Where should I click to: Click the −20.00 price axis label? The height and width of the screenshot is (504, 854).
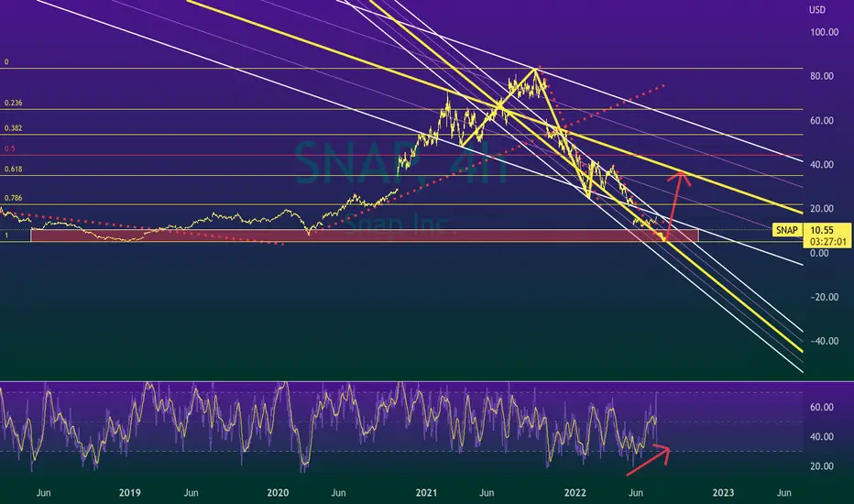coord(824,298)
